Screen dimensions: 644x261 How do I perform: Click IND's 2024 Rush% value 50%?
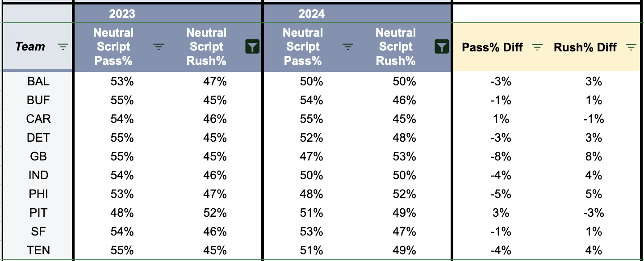click(x=404, y=175)
